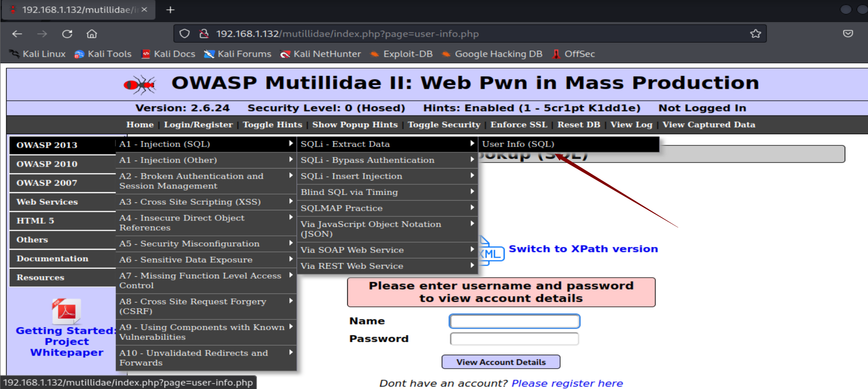Click Toggle Hints in the nav bar
868x389 pixels.
coord(273,124)
